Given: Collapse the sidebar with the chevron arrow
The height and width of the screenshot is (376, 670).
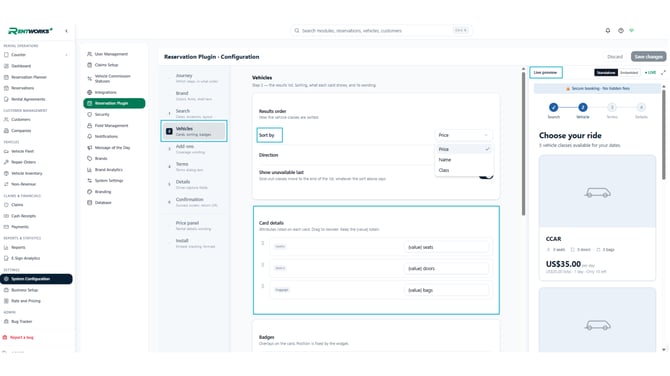Looking at the screenshot, I should (x=66, y=31).
